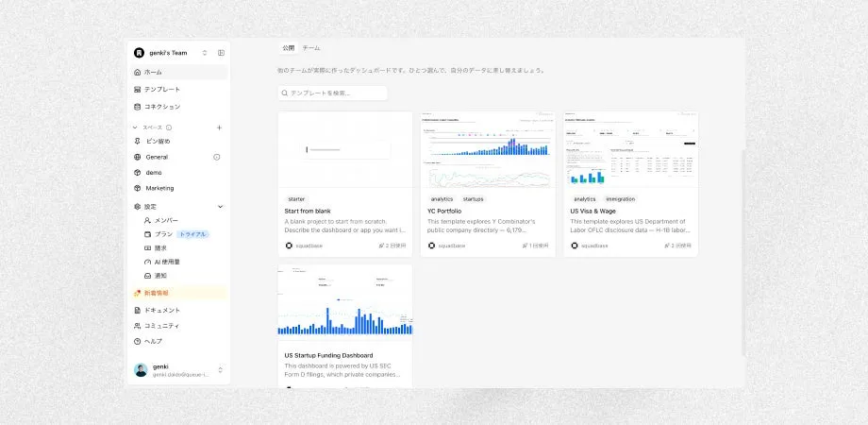
Task: Click squadbase author name on Start from blank
Action: (x=309, y=246)
